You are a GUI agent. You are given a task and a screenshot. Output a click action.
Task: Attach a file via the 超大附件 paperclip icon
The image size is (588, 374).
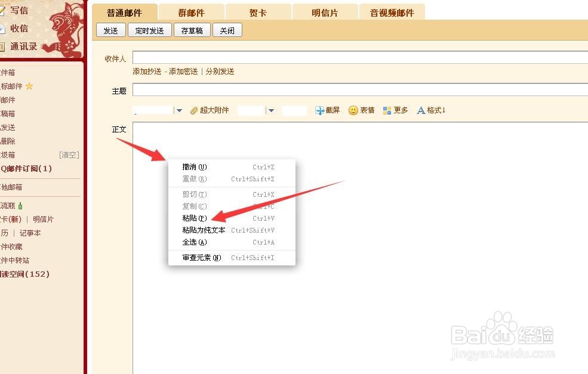pyautogui.click(x=193, y=110)
